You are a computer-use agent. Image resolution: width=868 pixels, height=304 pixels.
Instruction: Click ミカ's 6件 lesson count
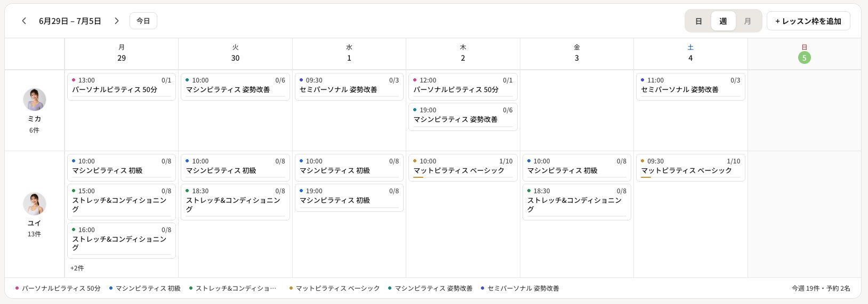point(34,130)
